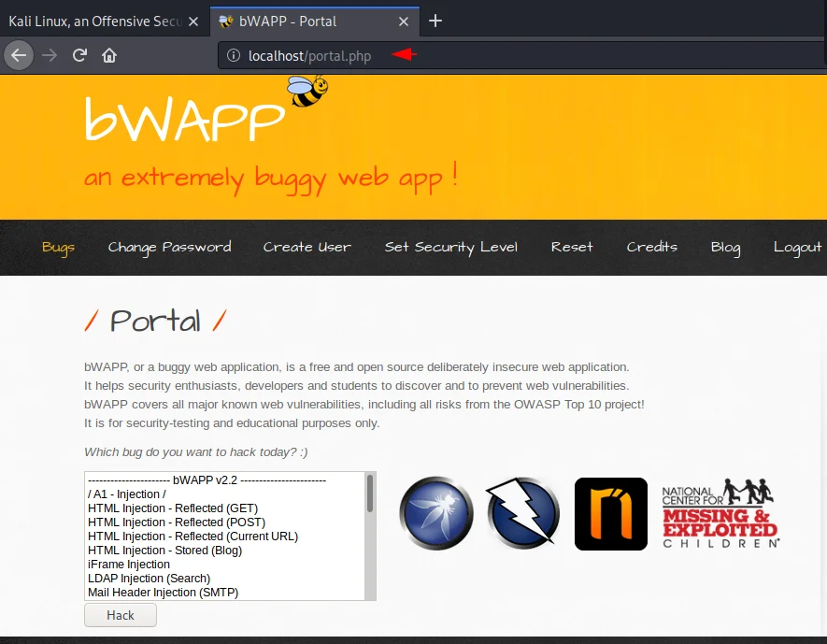Click the 'an extremely buggy web app !' tagline
This screenshot has height=644, width=827.
click(x=271, y=179)
